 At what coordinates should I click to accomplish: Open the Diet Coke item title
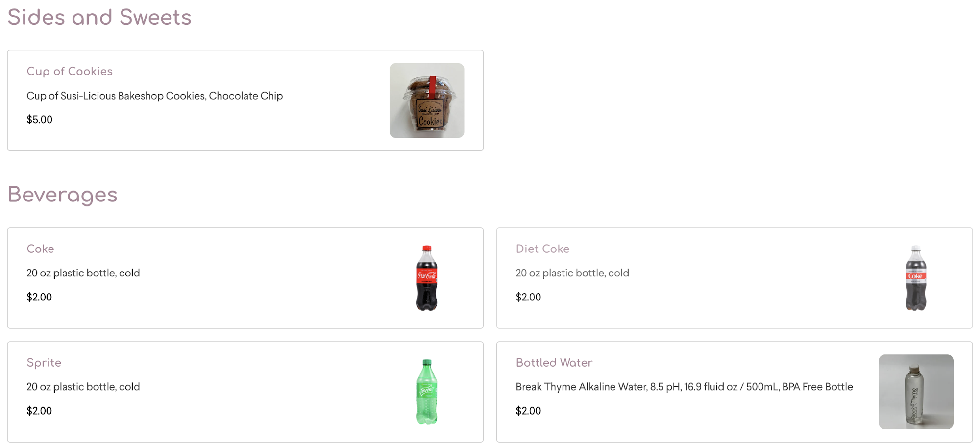tap(542, 249)
